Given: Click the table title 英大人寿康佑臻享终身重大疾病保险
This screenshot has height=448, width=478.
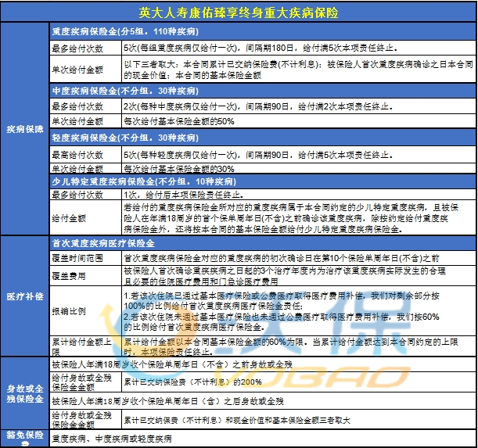Looking at the screenshot, I should tap(239, 13).
